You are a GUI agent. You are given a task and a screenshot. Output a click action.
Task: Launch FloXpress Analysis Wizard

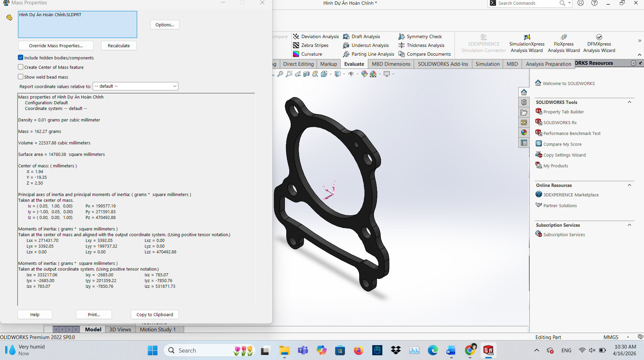click(564, 44)
